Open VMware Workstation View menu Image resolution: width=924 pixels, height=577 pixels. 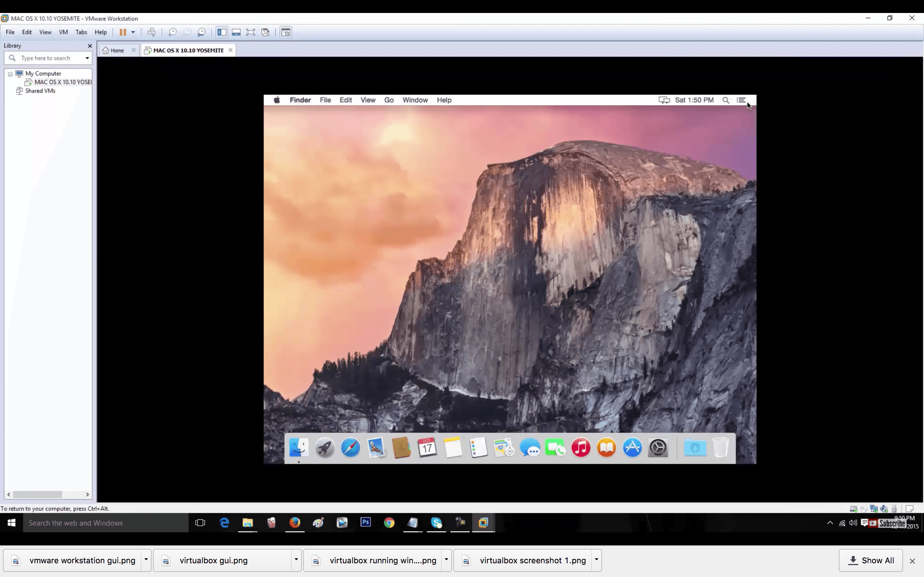[45, 32]
